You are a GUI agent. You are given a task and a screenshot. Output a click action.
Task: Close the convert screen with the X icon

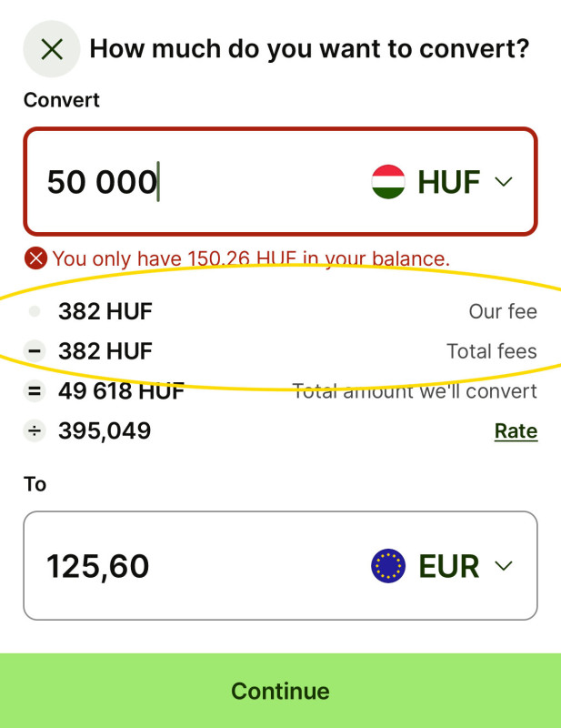click(x=52, y=49)
